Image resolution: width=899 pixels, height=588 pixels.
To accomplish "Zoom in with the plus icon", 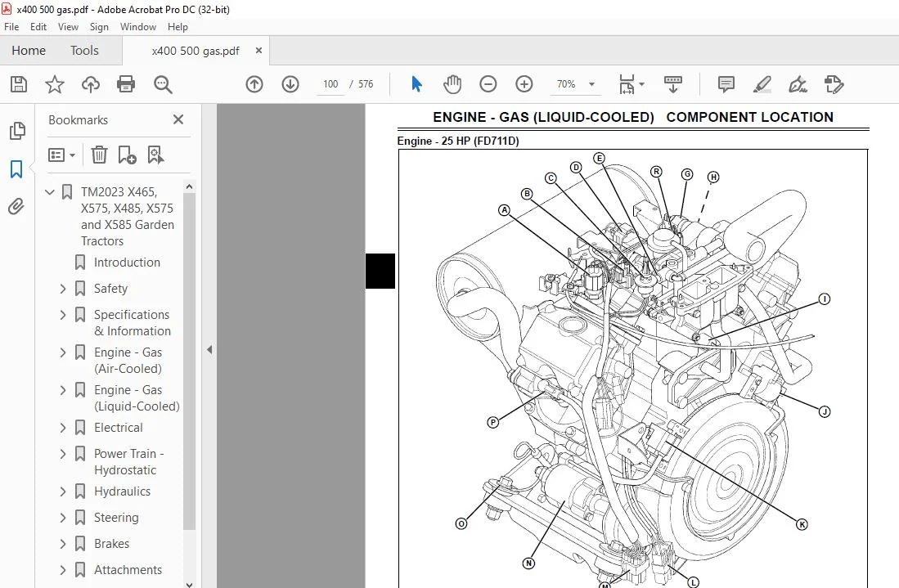I will pyautogui.click(x=524, y=84).
